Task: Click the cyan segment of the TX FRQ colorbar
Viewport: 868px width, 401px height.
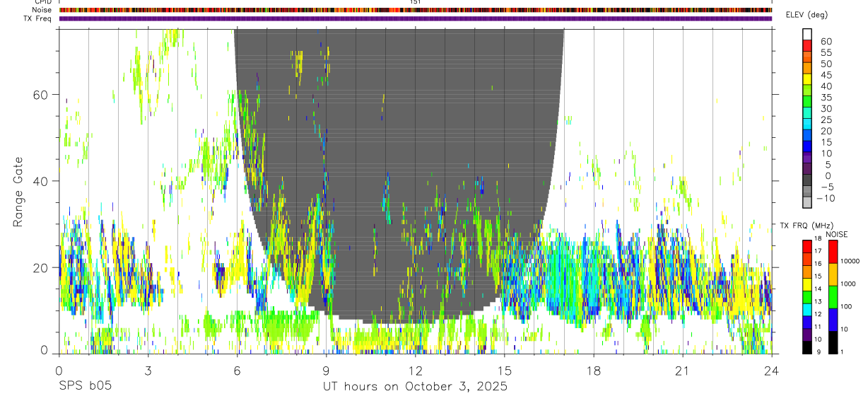Action: pyautogui.click(x=807, y=309)
